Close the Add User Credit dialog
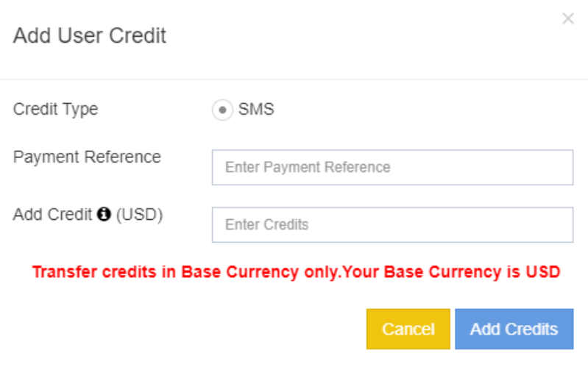The width and height of the screenshot is (588, 375). point(568,19)
